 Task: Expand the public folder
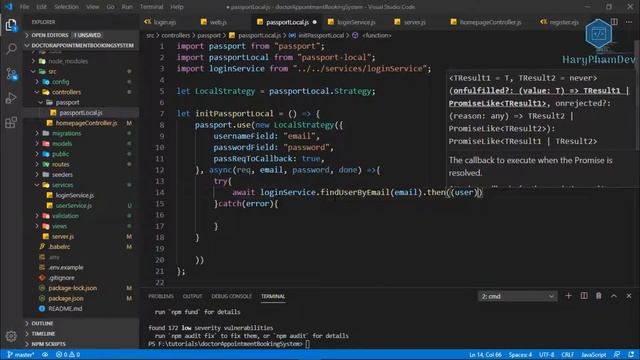click(x=60, y=154)
